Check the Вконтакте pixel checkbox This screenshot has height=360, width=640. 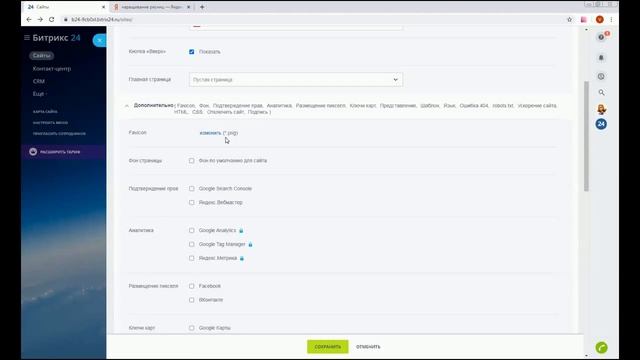click(x=191, y=300)
